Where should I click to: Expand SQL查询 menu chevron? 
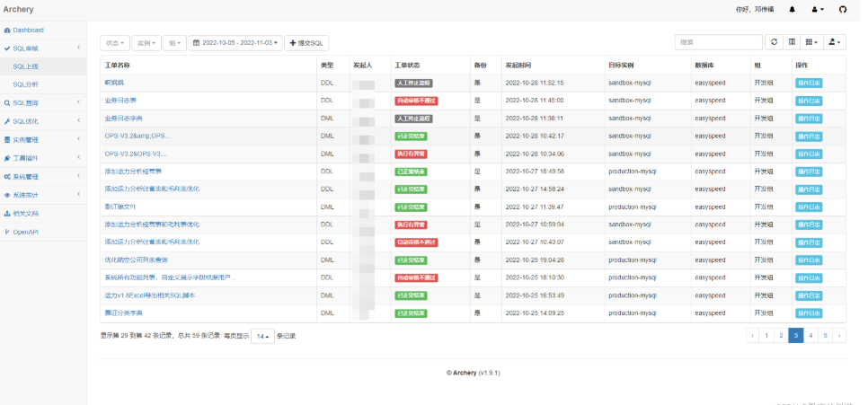tap(79, 102)
